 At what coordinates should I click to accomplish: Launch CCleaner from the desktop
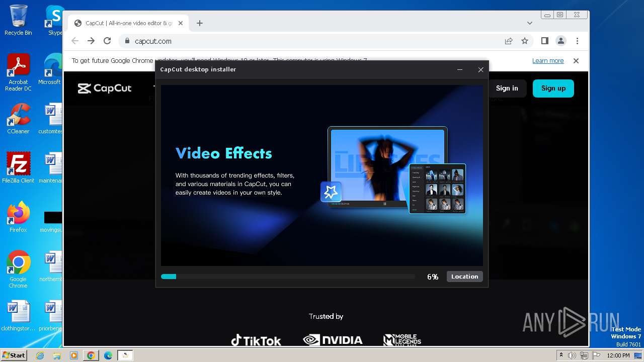point(18,119)
